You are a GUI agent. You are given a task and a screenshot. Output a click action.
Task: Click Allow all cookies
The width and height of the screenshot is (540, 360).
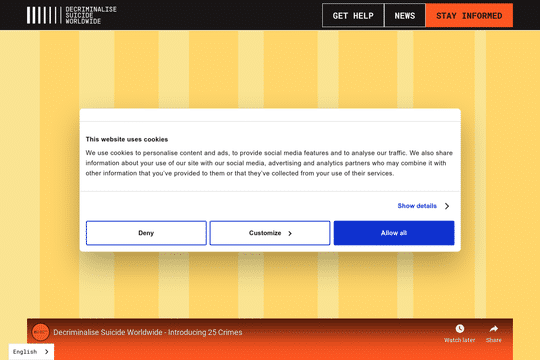(394, 233)
